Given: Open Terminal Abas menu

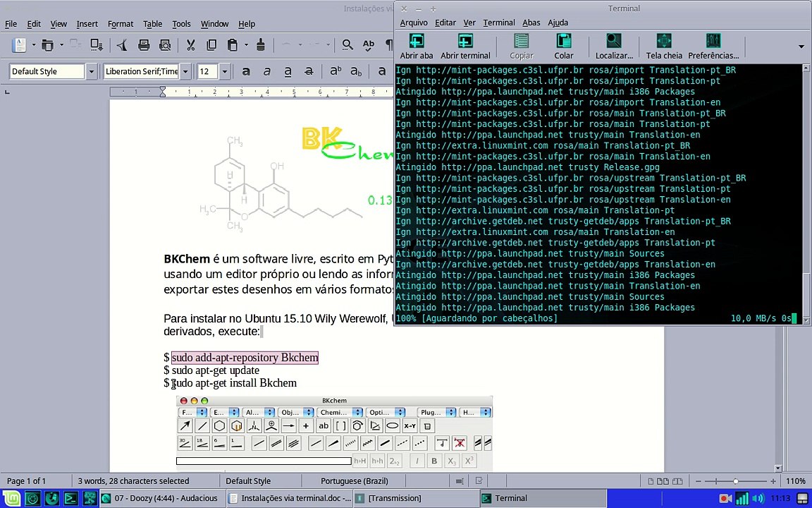Looking at the screenshot, I should (x=531, y=23).
